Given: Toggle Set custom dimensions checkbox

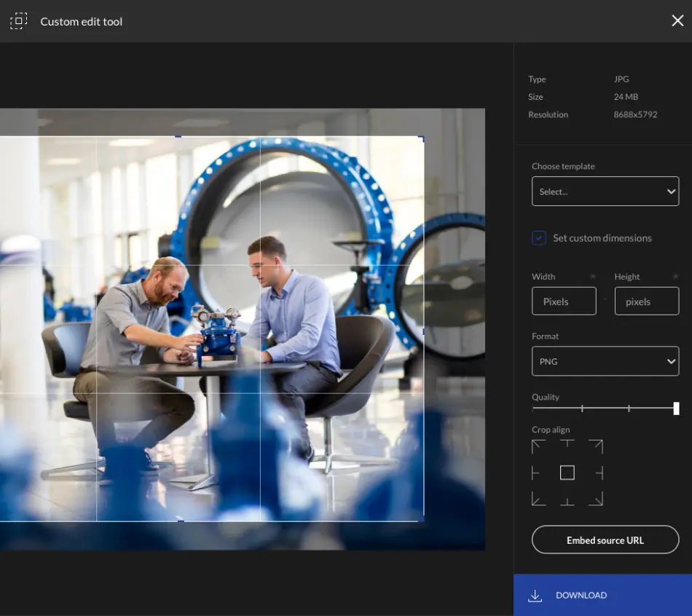Looking at the screenshot, I should (539, 238).
